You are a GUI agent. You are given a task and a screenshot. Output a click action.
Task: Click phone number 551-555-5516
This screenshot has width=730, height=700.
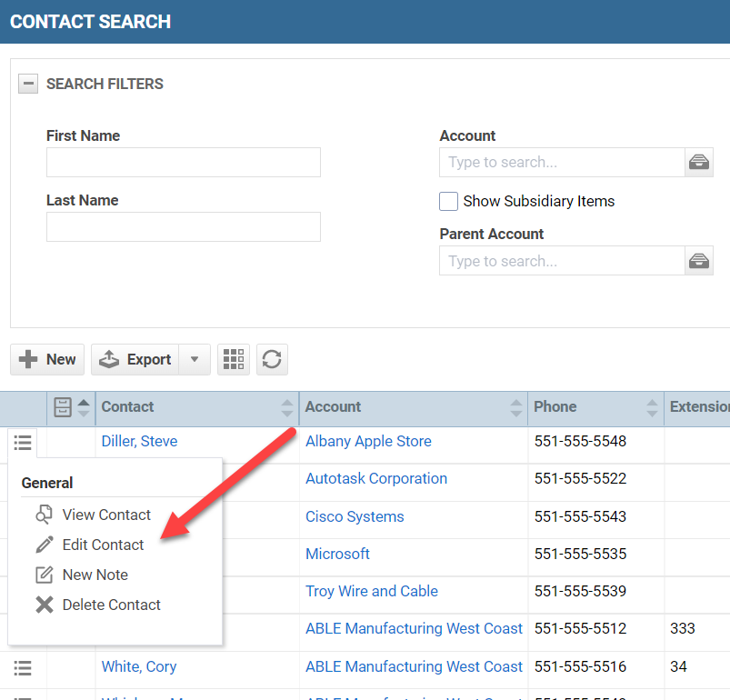pyautogui.click(x=580, y=666)
